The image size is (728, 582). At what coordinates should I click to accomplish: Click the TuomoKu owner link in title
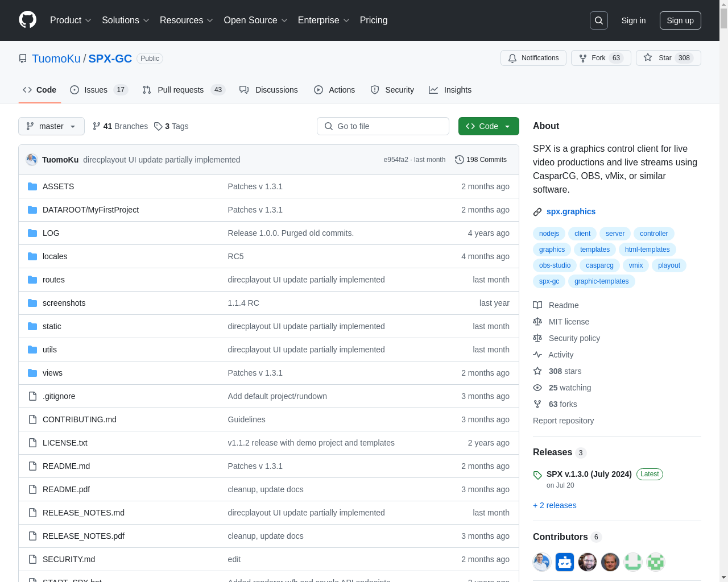(x=56, y=59)
